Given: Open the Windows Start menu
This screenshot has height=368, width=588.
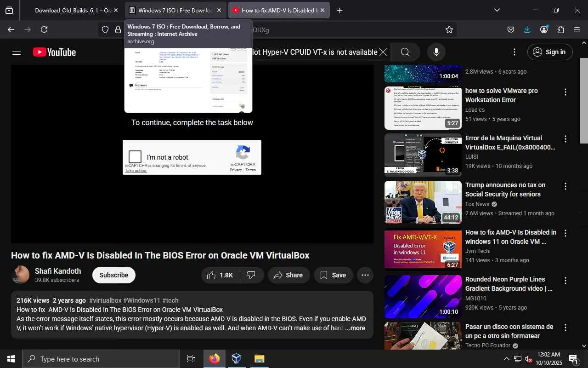Looking at the screenshot, I should (x=11, y=359).
